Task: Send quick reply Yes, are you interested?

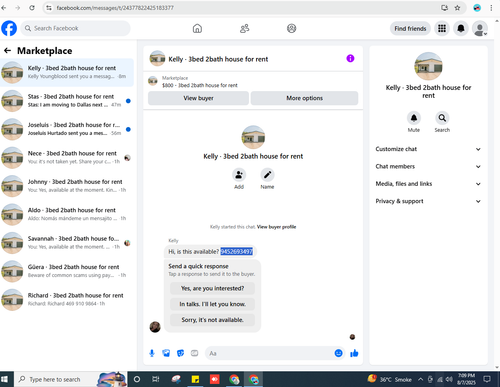Action: pyautogui.click(x=212, y=288)
